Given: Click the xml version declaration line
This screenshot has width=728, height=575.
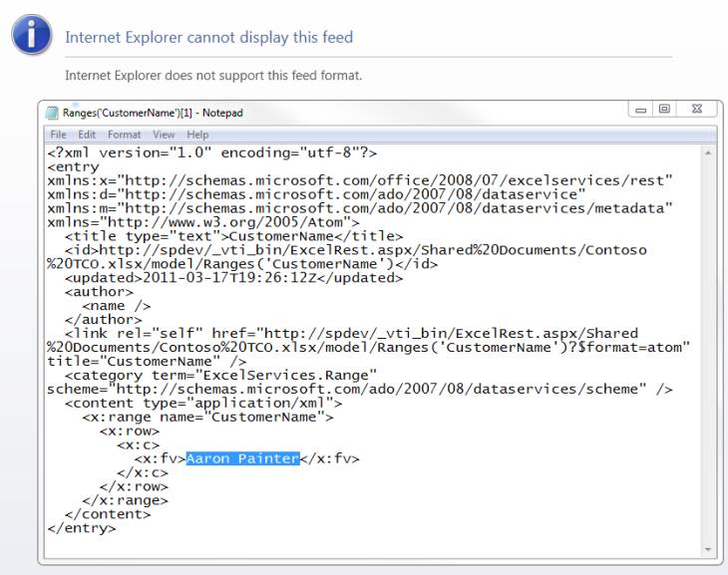Looking at the screenshot, I should pyautogui.click(x=212, y=152).
